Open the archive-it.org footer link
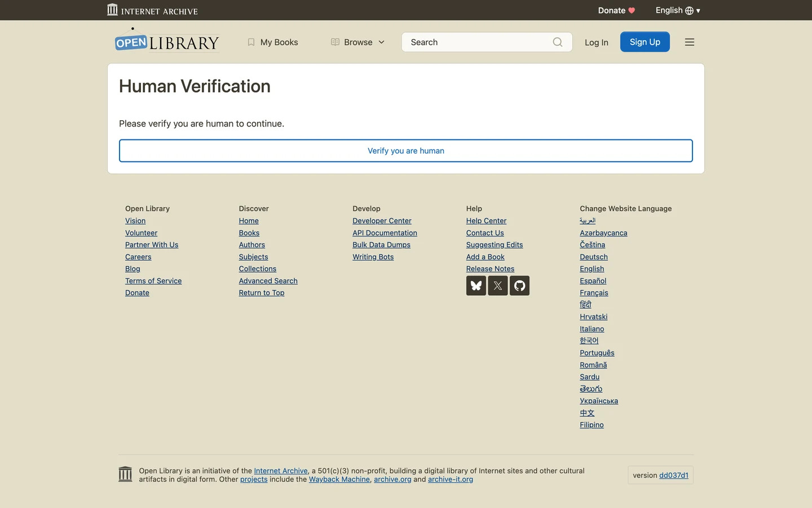The width and height of the screenshot is (812, 508). [451, 479]
